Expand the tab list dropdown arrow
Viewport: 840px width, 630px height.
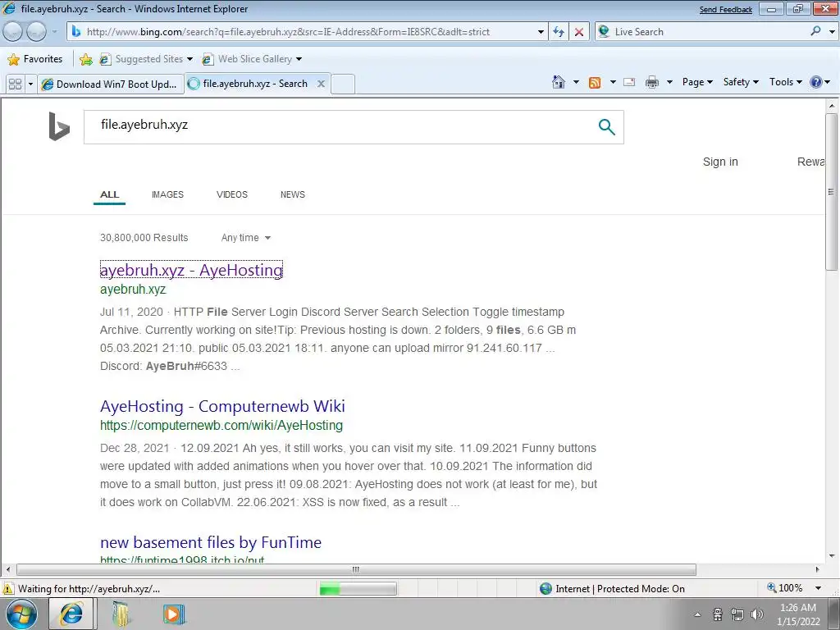click(x=30, y=84)
